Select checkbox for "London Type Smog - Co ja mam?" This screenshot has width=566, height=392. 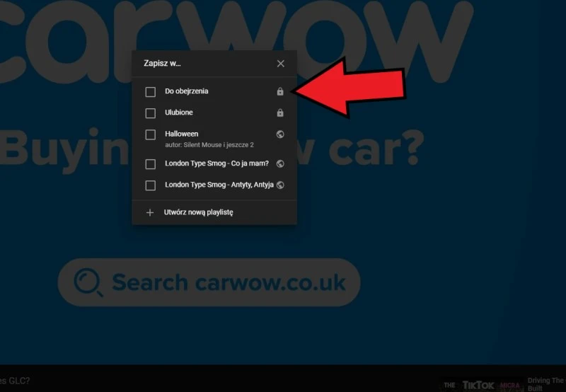click(150, 164)
